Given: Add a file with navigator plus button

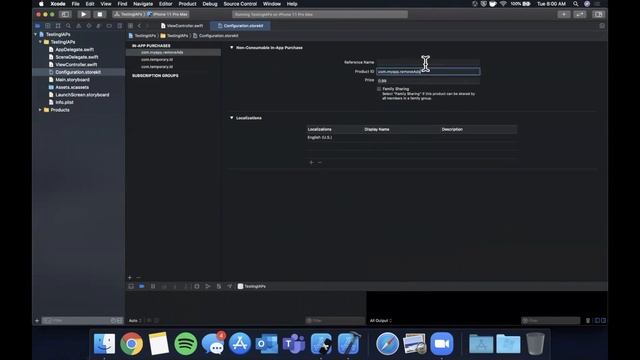Looking at the screenshot, I should click(x=37, y=321).
